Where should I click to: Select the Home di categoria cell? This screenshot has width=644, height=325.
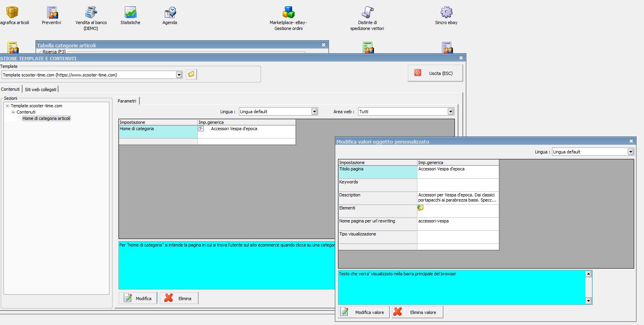pos(158,132)
